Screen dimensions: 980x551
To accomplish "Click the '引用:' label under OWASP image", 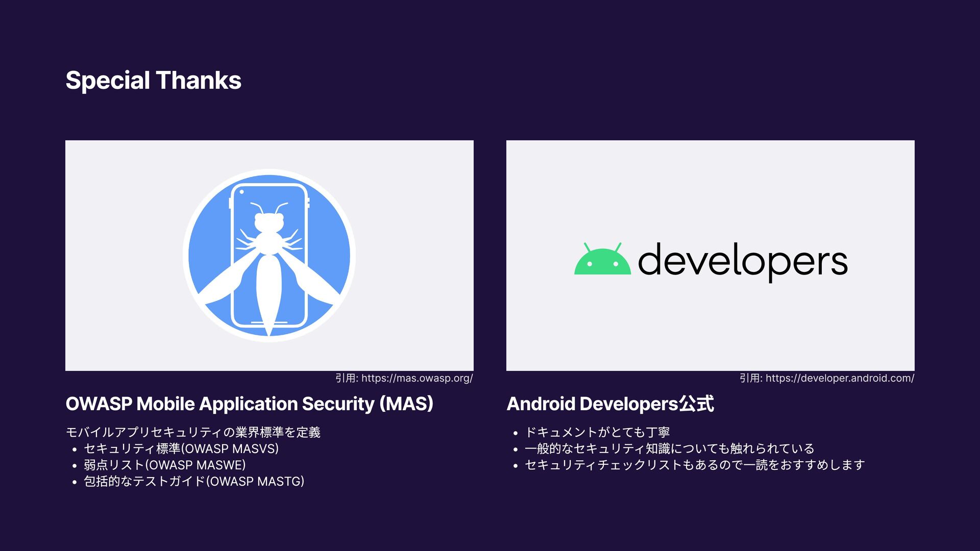I will pyautogui.click(x=347, y=378).
